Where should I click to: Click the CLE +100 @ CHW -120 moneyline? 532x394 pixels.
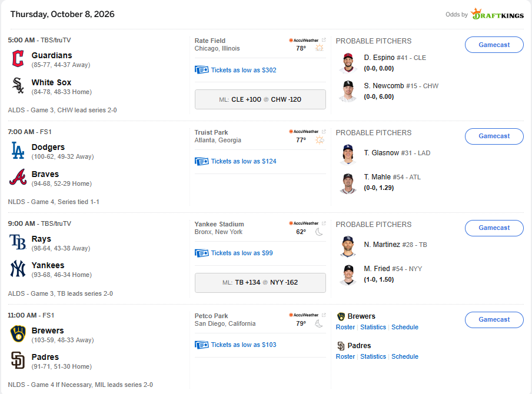[260, 99]
